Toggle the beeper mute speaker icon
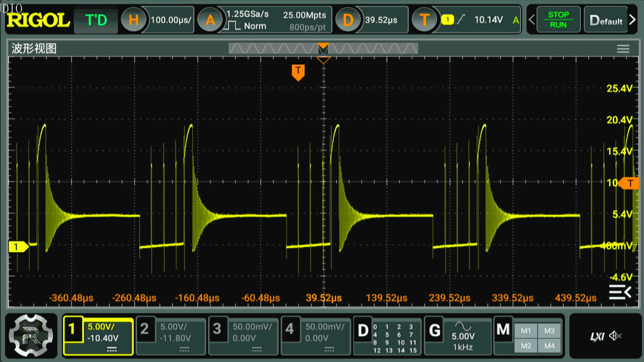Screen dimensions: 644x362 pyautogui.click(x=615, y=336)
